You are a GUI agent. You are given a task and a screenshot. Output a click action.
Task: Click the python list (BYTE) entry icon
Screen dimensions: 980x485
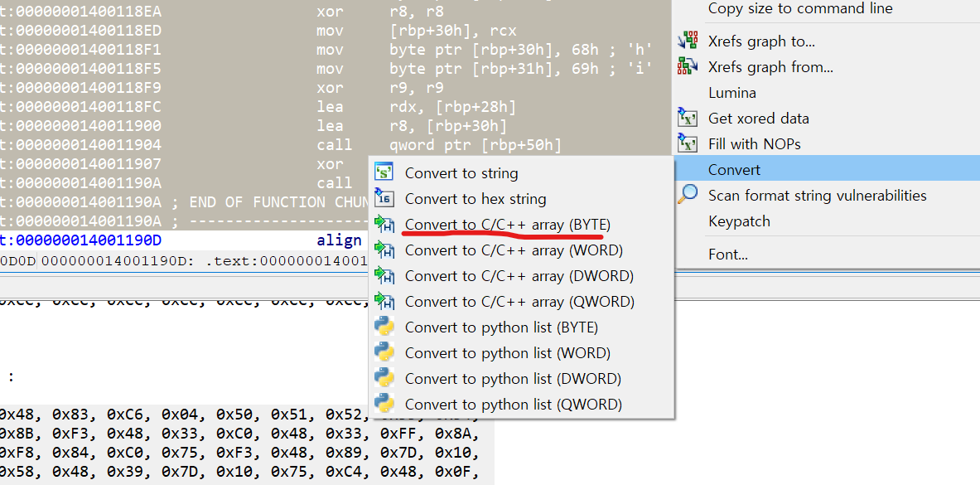384,327
